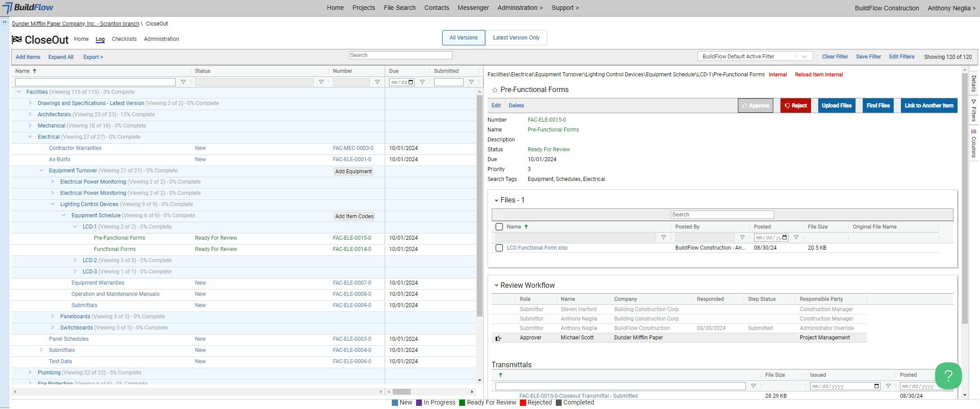Image resolution: width=980 pixels, height=409 pixels.
Task: Click the green help question mark button
Action: pos(948,375)
